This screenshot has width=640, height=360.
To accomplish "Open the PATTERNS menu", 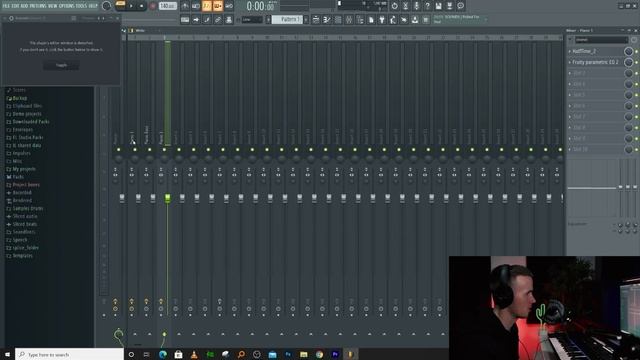I will (38, 6).
